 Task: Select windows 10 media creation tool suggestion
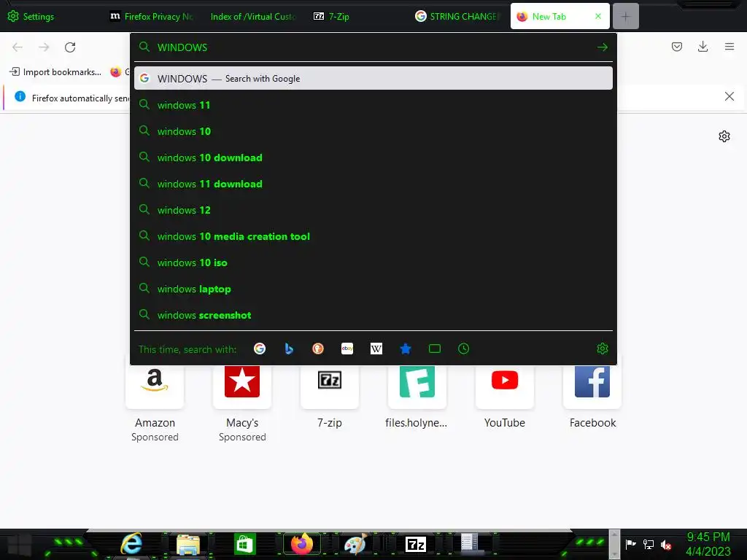(x=373, y=236)
